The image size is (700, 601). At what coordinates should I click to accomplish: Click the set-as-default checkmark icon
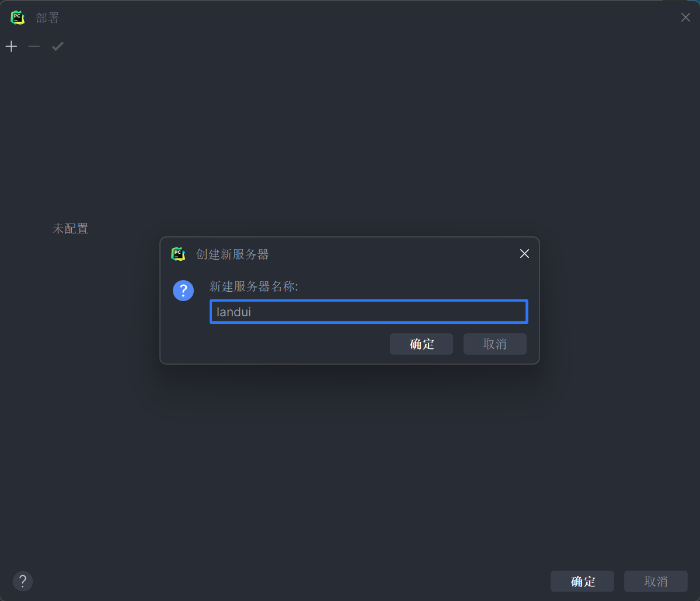pyautogui.click(x=58, y=47)
